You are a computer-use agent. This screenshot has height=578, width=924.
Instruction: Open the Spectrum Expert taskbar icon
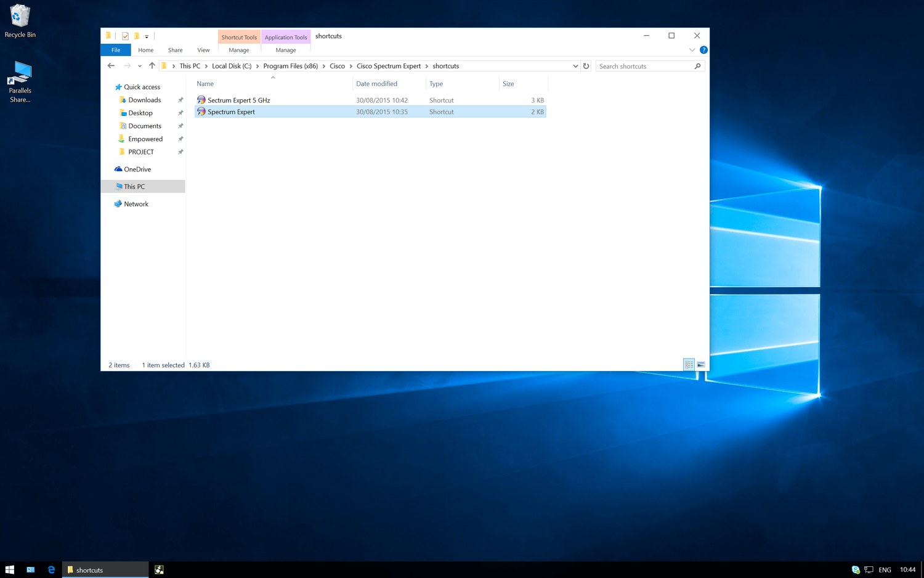coord(159,570)
